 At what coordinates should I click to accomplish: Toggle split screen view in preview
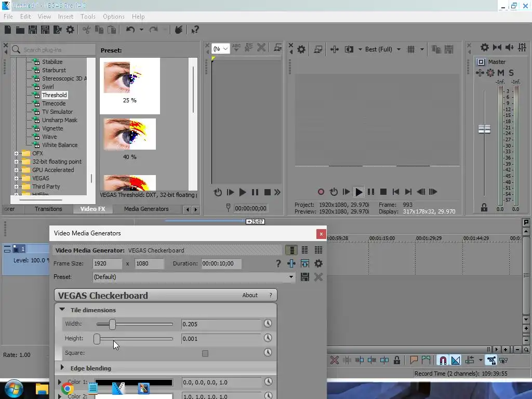tap(349, 49)
